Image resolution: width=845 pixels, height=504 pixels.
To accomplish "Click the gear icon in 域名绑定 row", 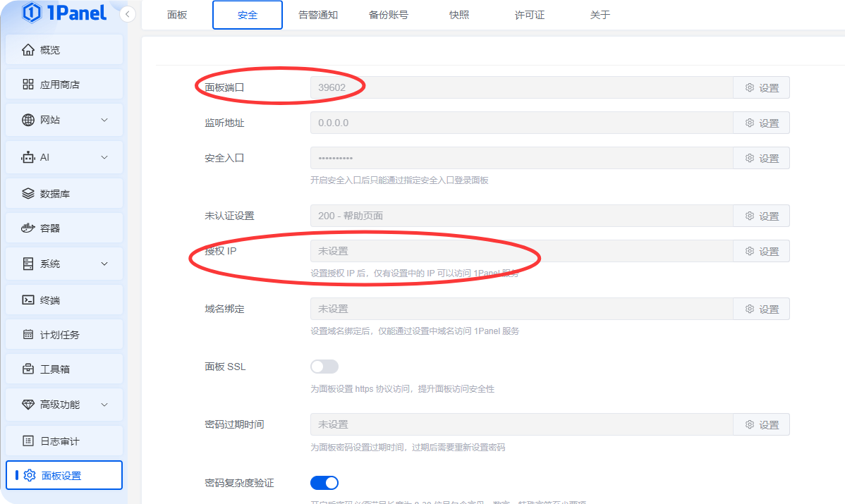I will pos(750,309).
